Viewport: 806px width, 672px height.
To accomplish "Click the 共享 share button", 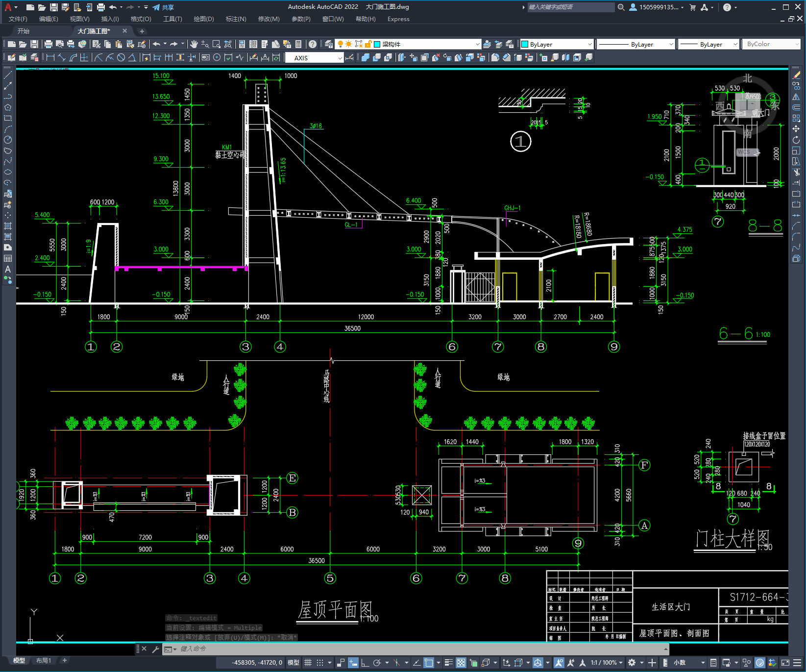I will pyautogui.click(x=163, y=7).
